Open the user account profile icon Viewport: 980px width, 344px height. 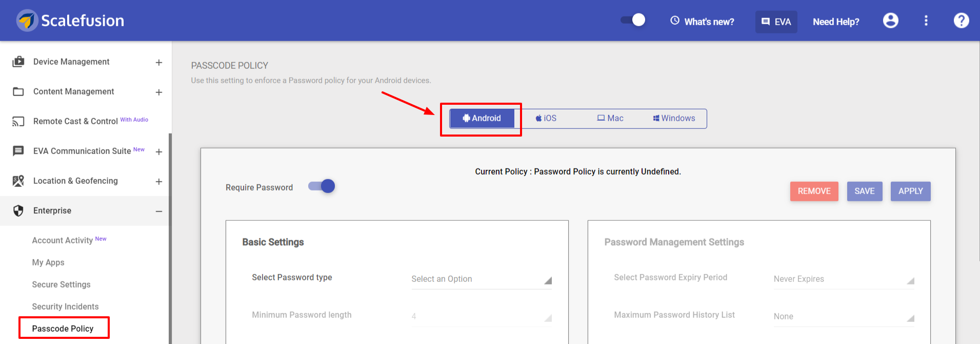pyautogui.click(x=891, y=21)
